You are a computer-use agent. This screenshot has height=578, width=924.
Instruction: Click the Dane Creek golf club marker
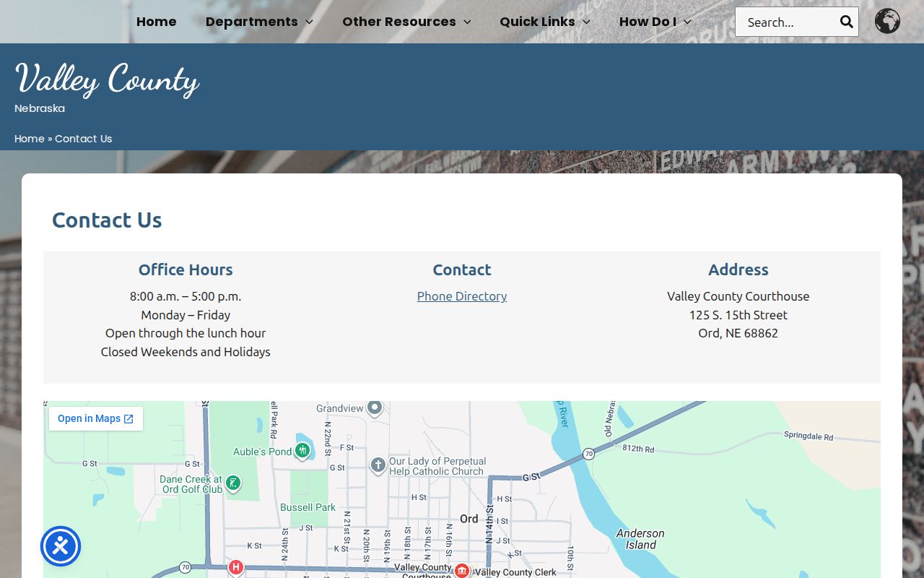click(x=232, y=482)
